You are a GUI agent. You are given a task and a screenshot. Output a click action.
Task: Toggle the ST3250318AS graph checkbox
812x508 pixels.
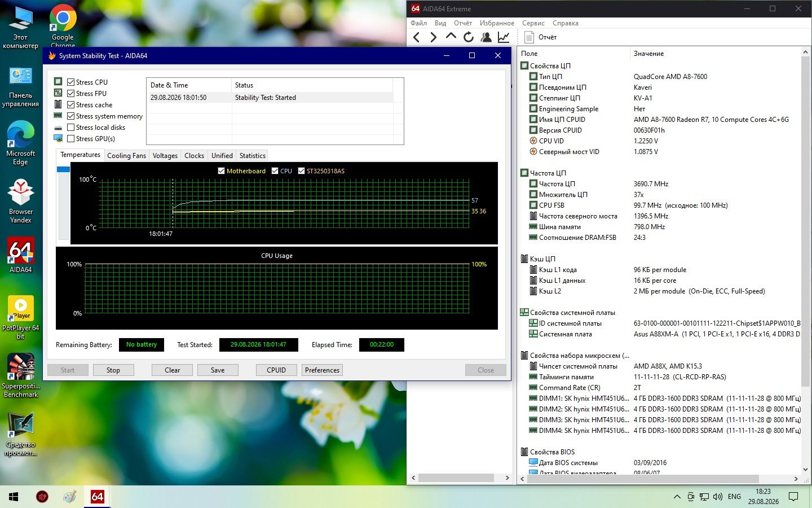tap(302, 170)
